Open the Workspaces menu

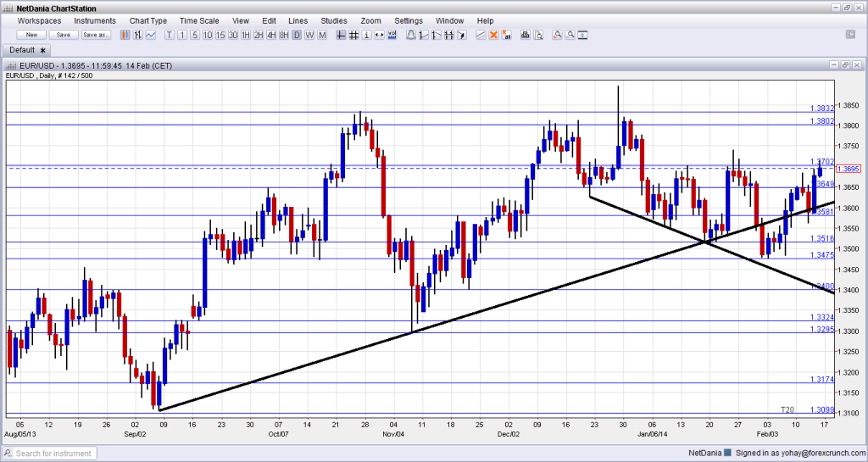point(39,20)
